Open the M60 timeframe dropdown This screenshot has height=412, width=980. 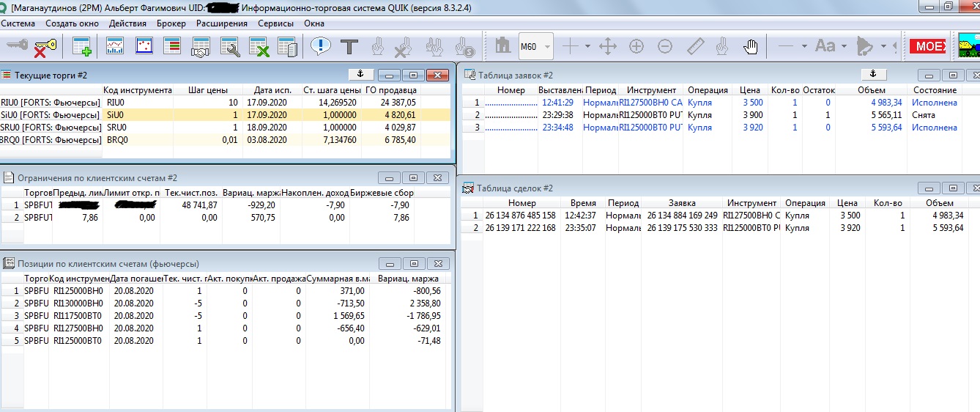547,47
